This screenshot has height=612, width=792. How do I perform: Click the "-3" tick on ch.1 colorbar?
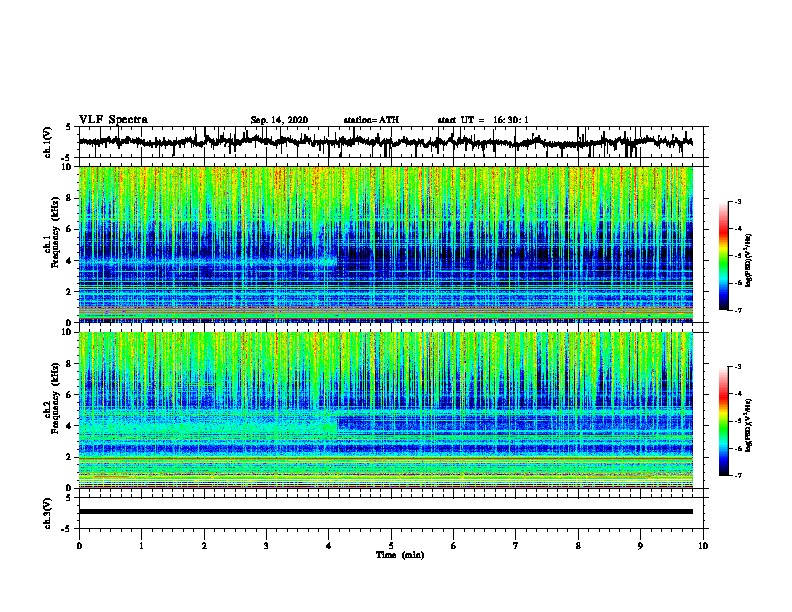click(738, 201)
